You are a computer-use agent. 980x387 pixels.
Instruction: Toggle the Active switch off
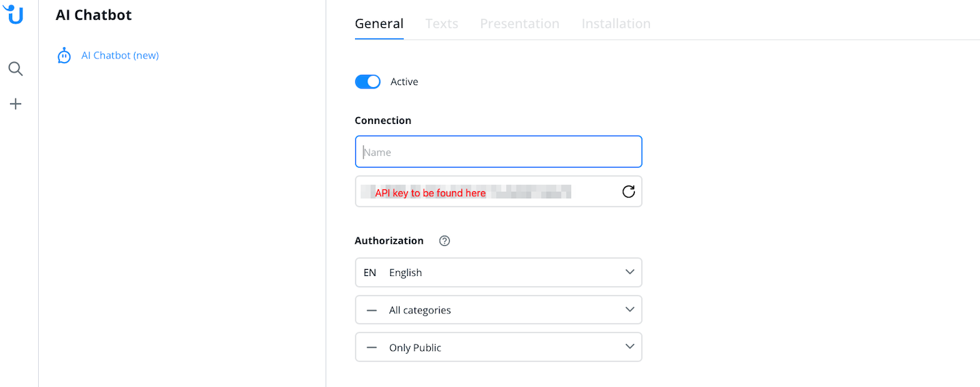[x=367, y=82]
